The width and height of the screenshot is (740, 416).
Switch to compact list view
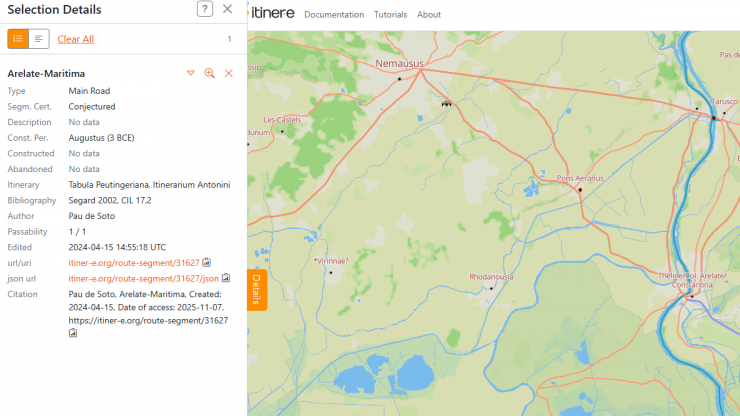(39, 39)
